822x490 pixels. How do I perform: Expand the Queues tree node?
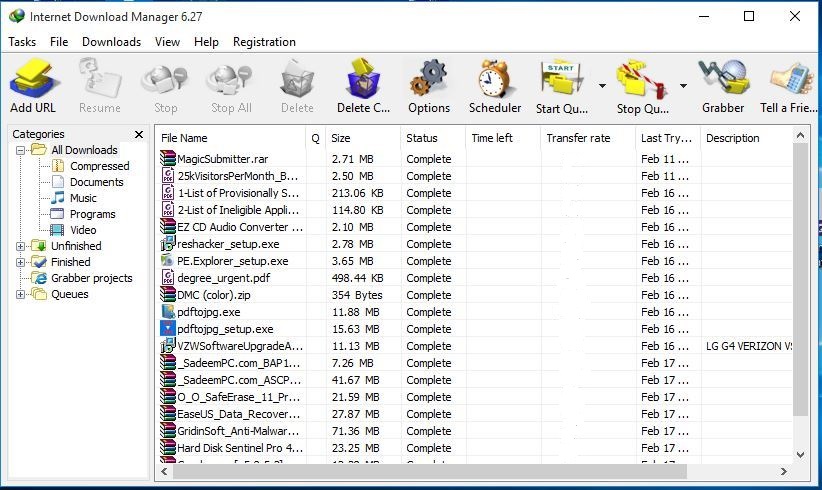tap(20, 294)
